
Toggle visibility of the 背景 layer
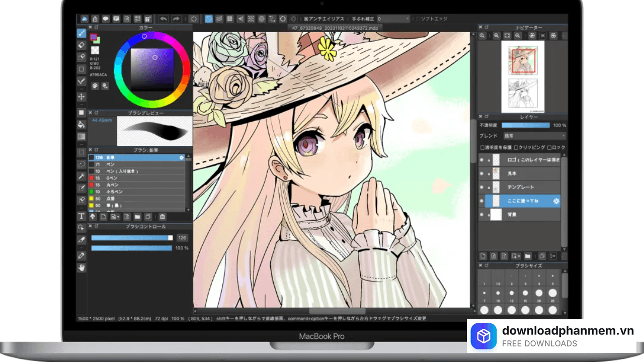pos(481,214)
